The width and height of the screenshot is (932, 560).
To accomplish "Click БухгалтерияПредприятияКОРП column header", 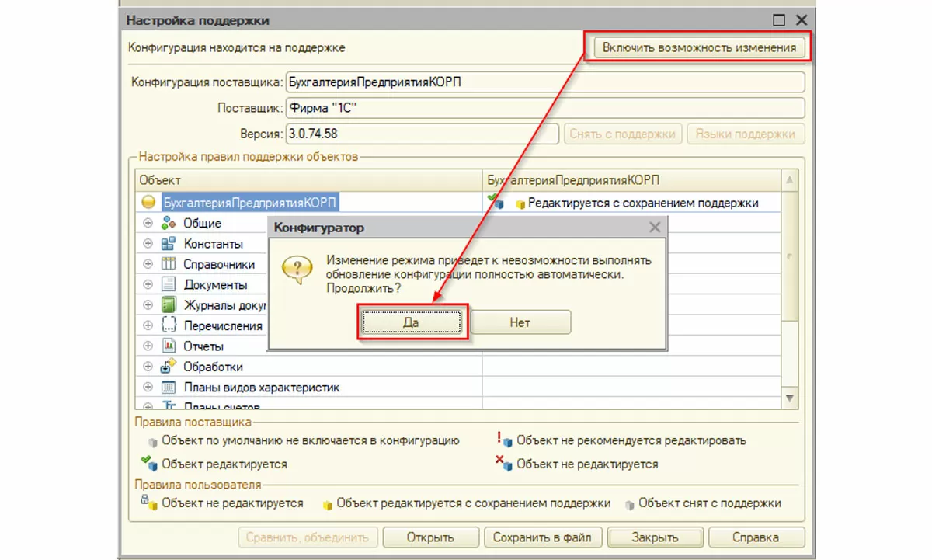I will click(631, 180).
